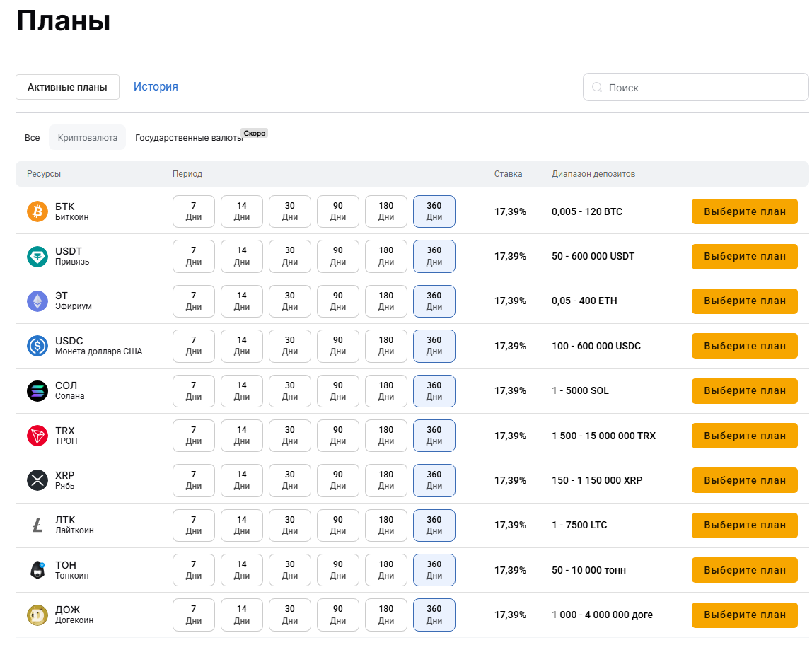This screenshot has height=645, width=812.
Task: Click the USDC dollar coin icon
Action: click(37, 346)
